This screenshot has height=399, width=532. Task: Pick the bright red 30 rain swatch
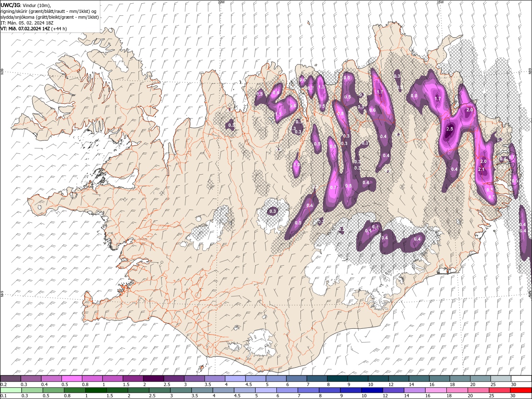point(521,390)
